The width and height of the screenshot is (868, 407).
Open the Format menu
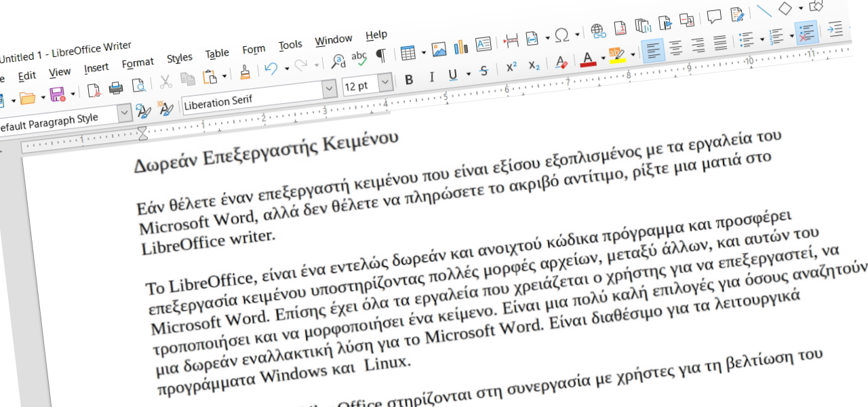pos(138,63)
